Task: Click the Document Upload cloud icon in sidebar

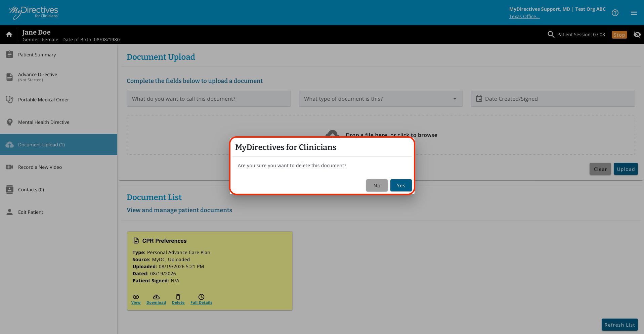Action: pyautogui.click(x=10, y=145)
